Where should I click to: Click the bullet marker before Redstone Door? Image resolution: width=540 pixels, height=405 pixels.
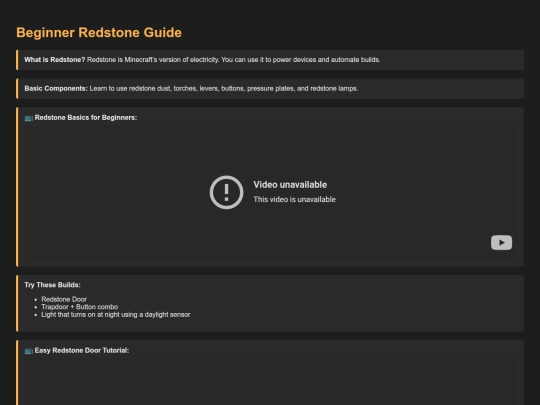(x=36, y=300)
